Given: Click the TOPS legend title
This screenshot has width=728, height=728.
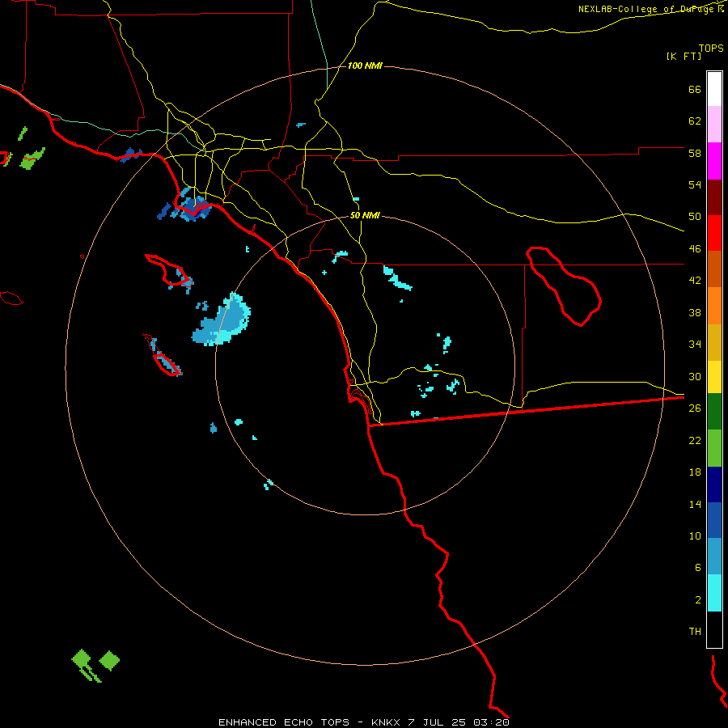Looking at the screenshot, I should point(711,48).
